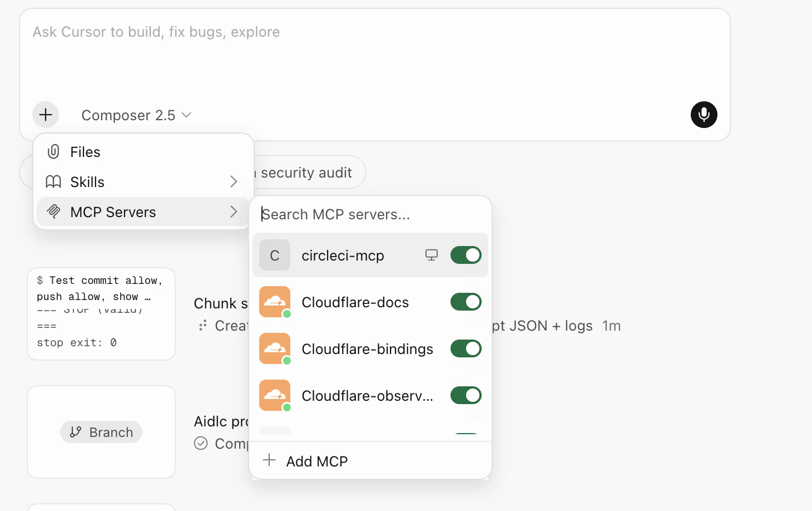Viewport: 812px width, 511px height.
Task: Click the MCP Servers icon
Action: pyautogui.click(x=53, y=212)
